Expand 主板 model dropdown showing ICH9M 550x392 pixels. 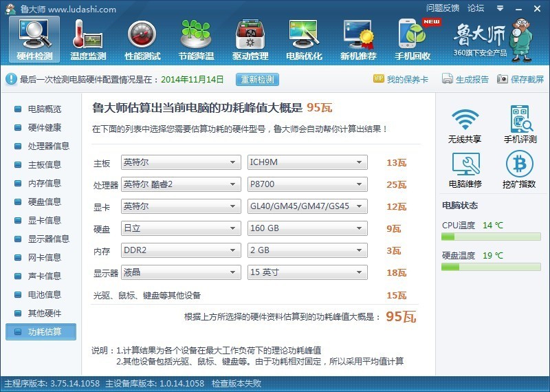pos(307,162)
